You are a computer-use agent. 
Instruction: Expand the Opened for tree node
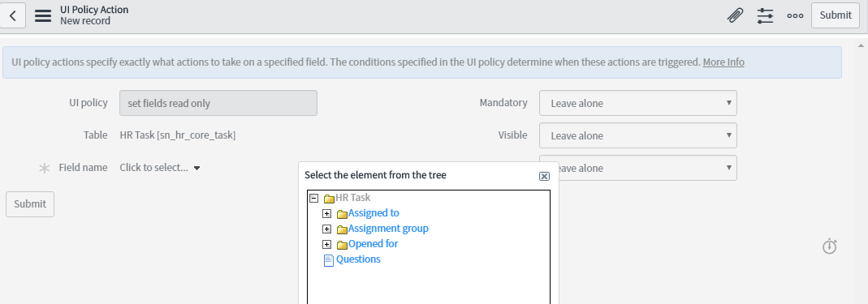(326, 244)
